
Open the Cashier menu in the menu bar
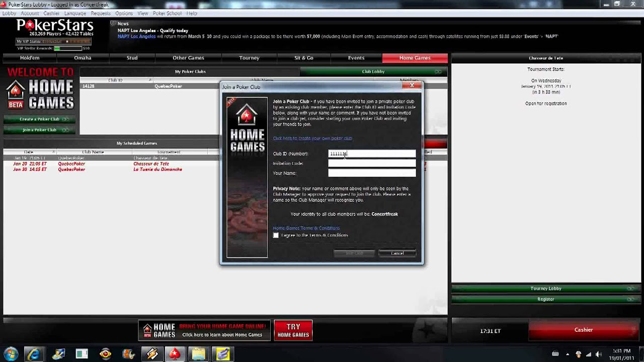click(x=51, y=13)
